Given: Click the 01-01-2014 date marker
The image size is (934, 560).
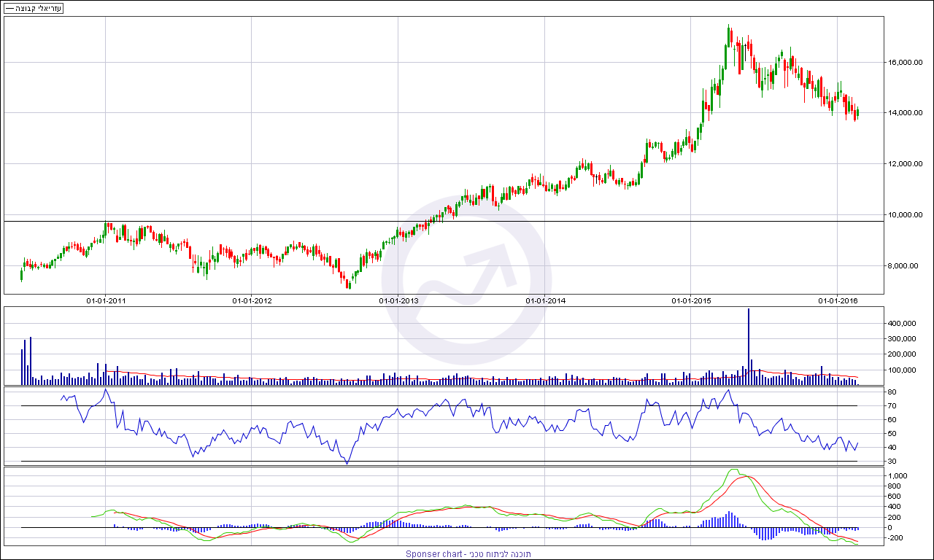Looking at the screenshot, I should click(x=545, y=300).
